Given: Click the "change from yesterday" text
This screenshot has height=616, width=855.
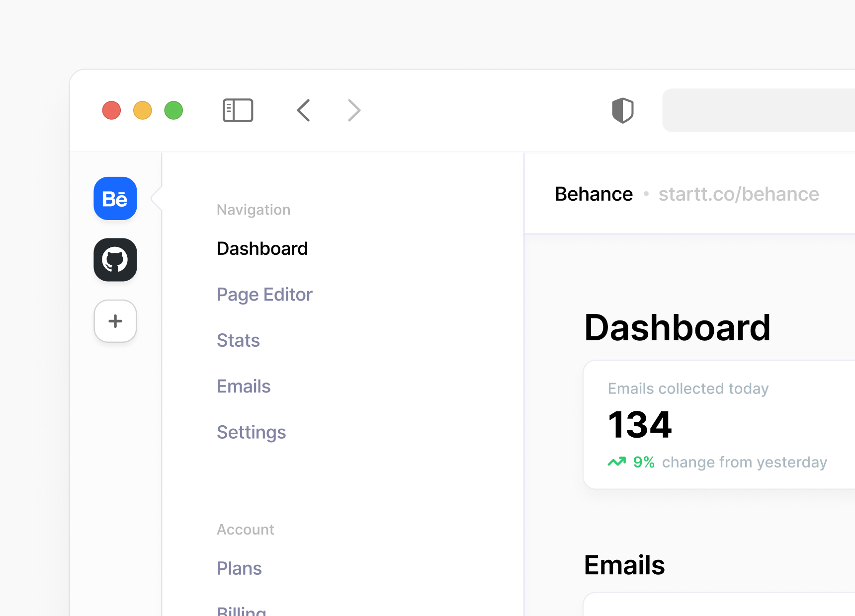Looking at the screenshot, I should (x=745, y=462).
